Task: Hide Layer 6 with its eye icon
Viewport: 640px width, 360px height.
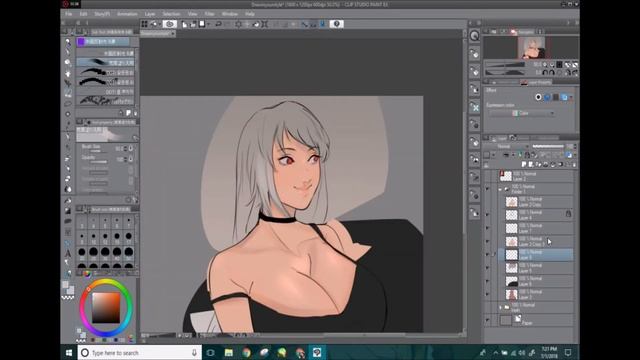Action: point(487,281)
